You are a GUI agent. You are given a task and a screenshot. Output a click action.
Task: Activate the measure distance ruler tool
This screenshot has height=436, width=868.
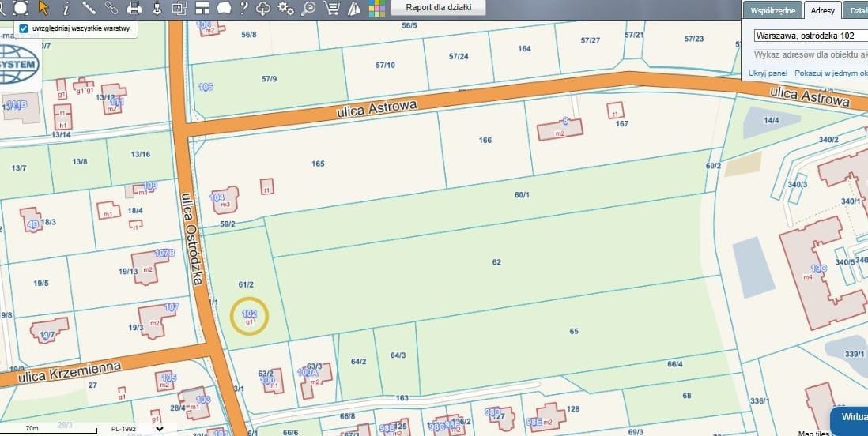[x=89, y=8]
